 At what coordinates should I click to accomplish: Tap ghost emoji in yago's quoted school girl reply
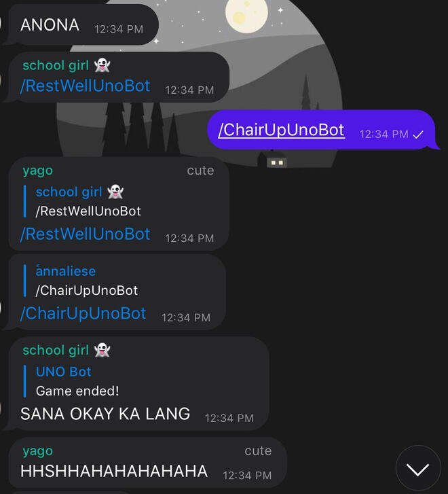115,192
